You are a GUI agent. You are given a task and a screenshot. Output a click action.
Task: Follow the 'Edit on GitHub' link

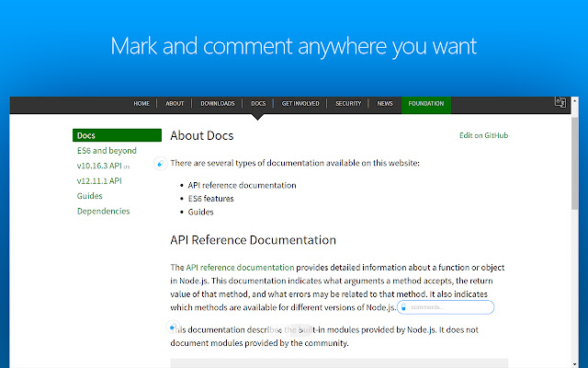click(483, 135)
